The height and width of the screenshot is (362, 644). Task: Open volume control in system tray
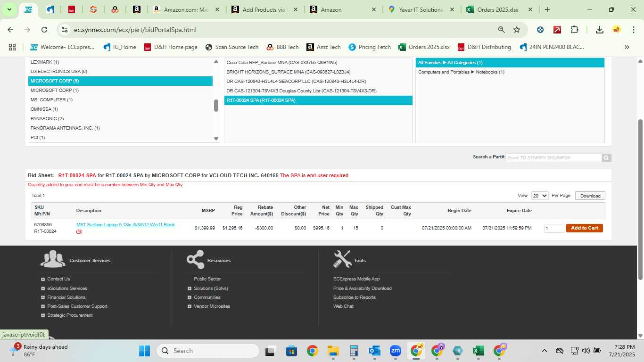point(586,351)
